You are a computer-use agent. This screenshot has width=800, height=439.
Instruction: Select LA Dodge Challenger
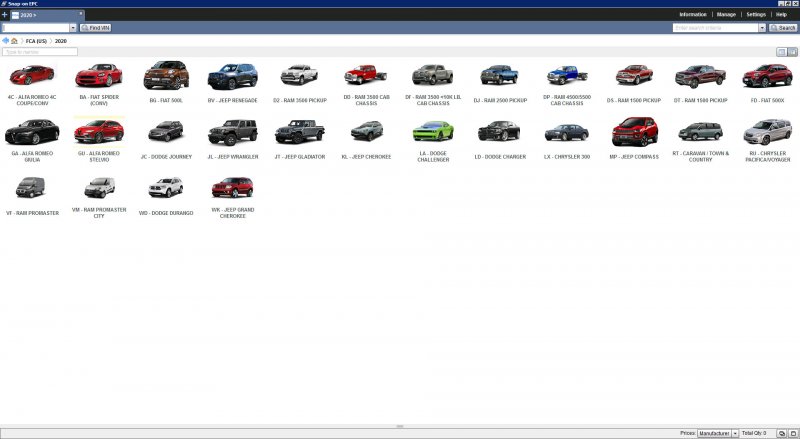tap(433, 139)
